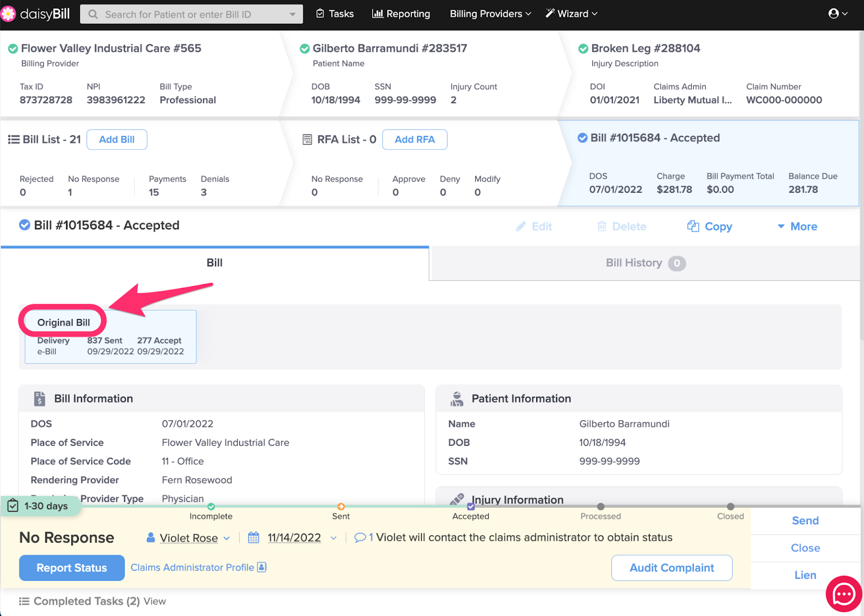Click the Incomplete check marker on timeline
This screenshot has height=616, width=864.
[x=211, y=506]
